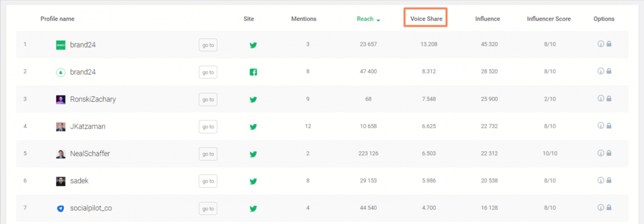Screen dimensions: 644x224
Task: Sort table by Mentions column
Action: point(303,19)
